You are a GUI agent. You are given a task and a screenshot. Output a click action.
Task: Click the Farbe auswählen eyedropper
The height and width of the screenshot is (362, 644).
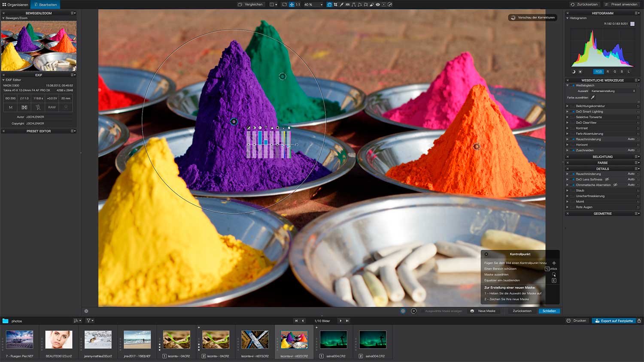(593, 97)
